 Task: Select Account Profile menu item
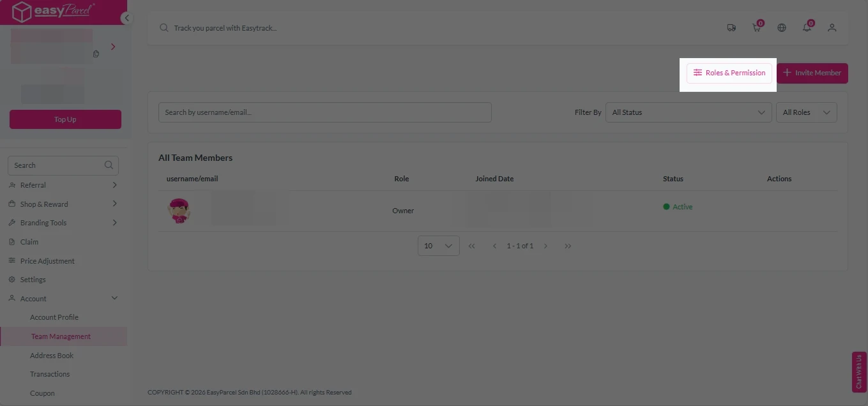click(x=54, y=317)
